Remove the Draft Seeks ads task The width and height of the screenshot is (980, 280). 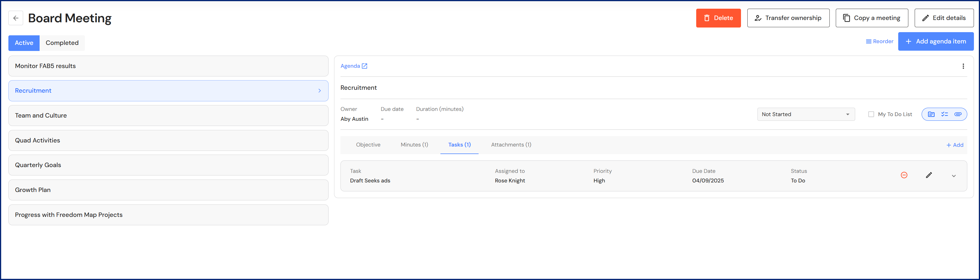[904, 175]
